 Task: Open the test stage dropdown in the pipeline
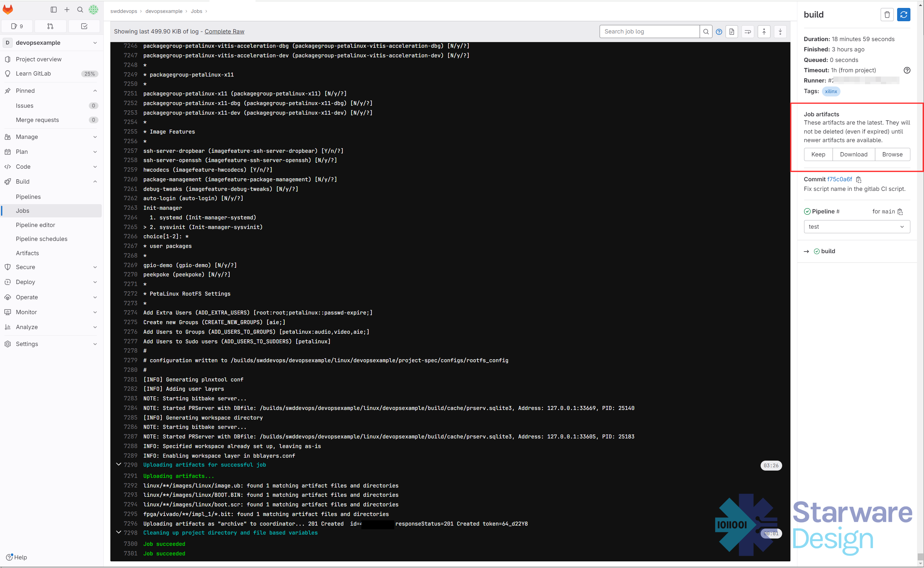[856, 227]
